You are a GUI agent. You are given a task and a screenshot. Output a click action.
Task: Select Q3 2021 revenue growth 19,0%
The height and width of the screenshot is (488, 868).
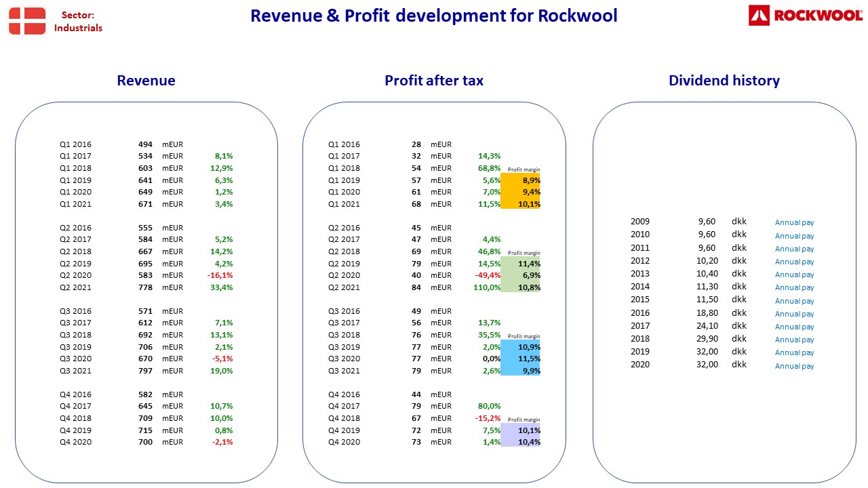point(222,371)
